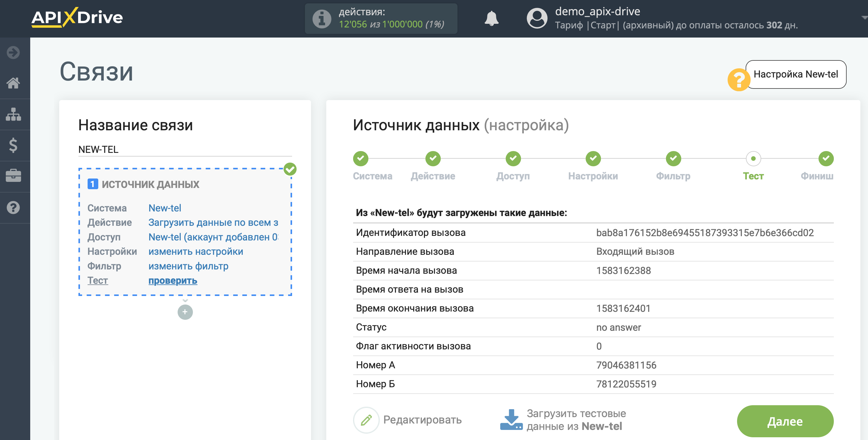Expand the account menu arrow at top right
Screen dimensions: 868x440
click(864, 17)
